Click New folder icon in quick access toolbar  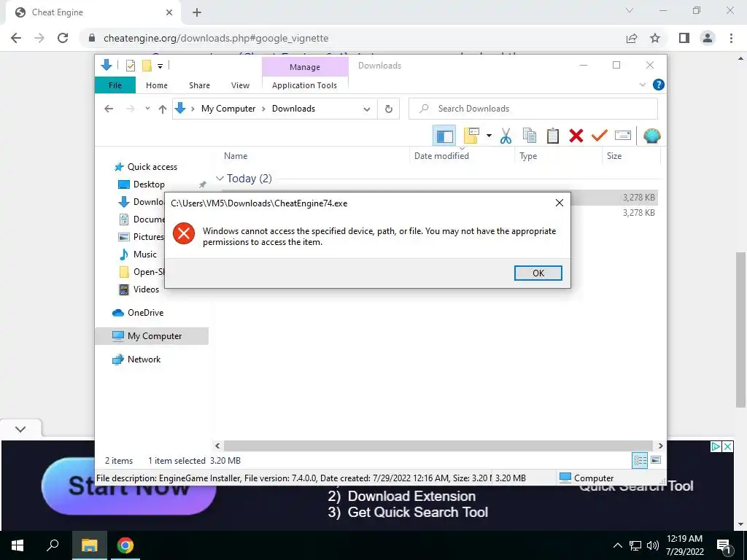click(147, 66)
